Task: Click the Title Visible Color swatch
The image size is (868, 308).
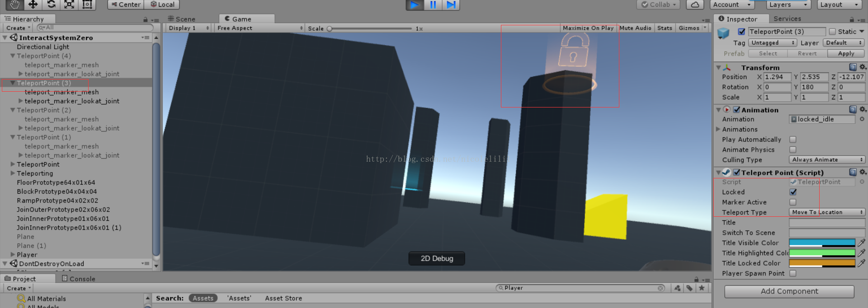Action: click(822, 243)
